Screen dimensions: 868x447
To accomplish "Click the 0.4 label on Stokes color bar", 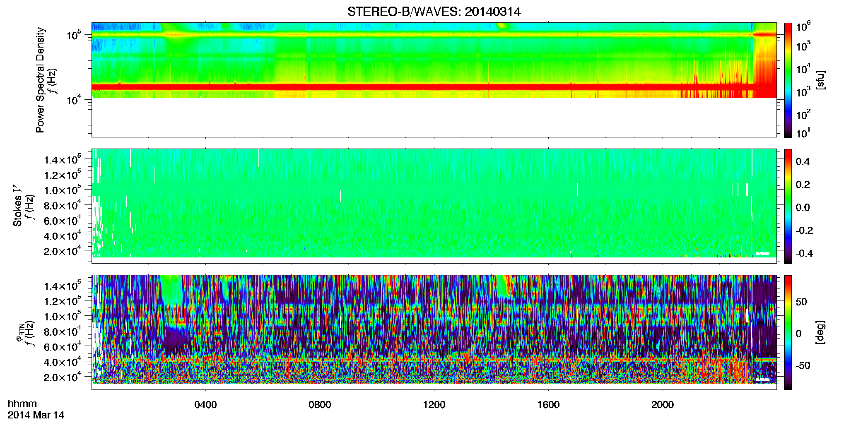I will point(803,162).
